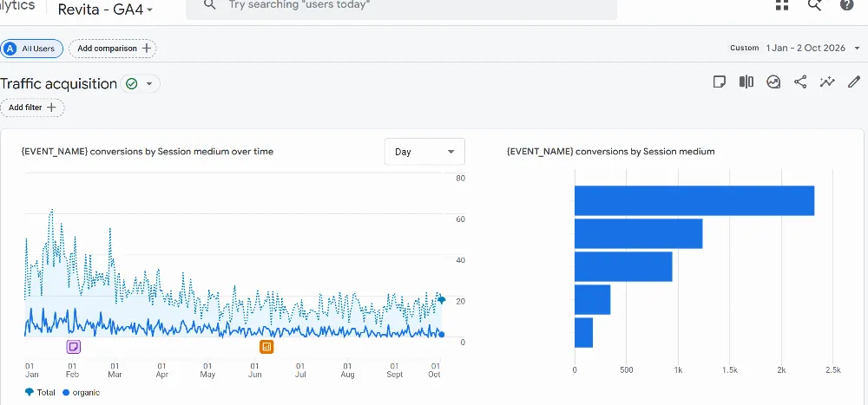Click the line chart end point for Total
This screenshot has width=868, height=405.
[x=441, y=300]
